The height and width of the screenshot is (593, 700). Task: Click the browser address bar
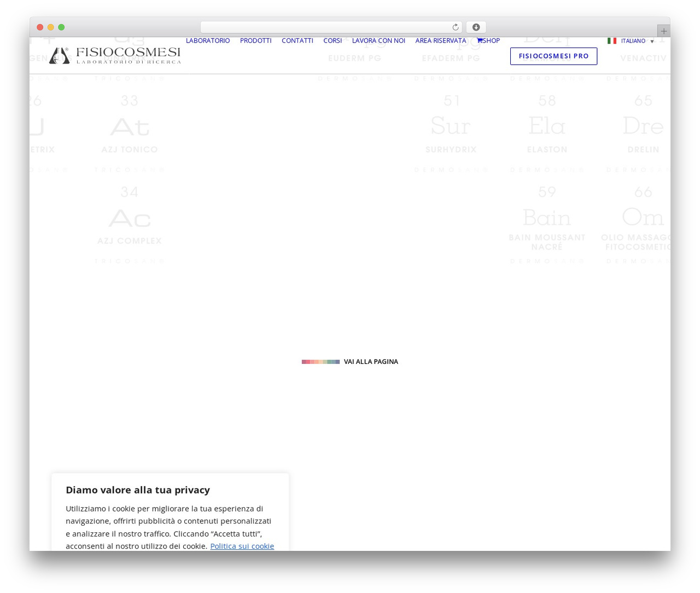(331, 27)
